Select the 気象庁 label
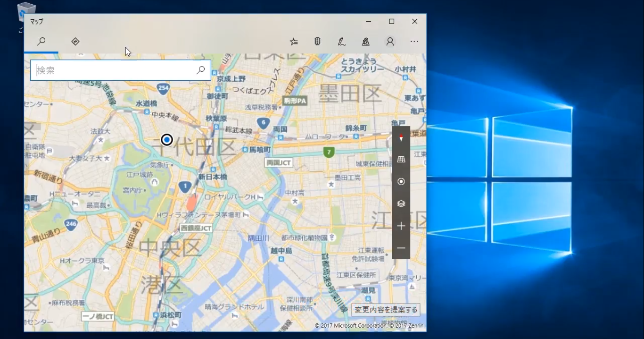The height and width of the screenshot is (339, 644). (x=159, y=165)
